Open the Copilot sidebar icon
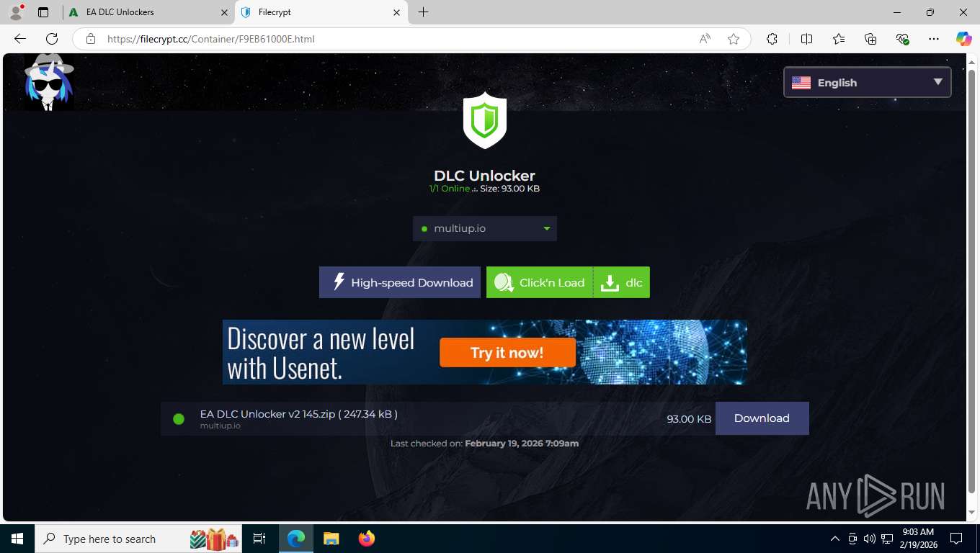Screen dimensions: 980x553 tap(963, 39)
